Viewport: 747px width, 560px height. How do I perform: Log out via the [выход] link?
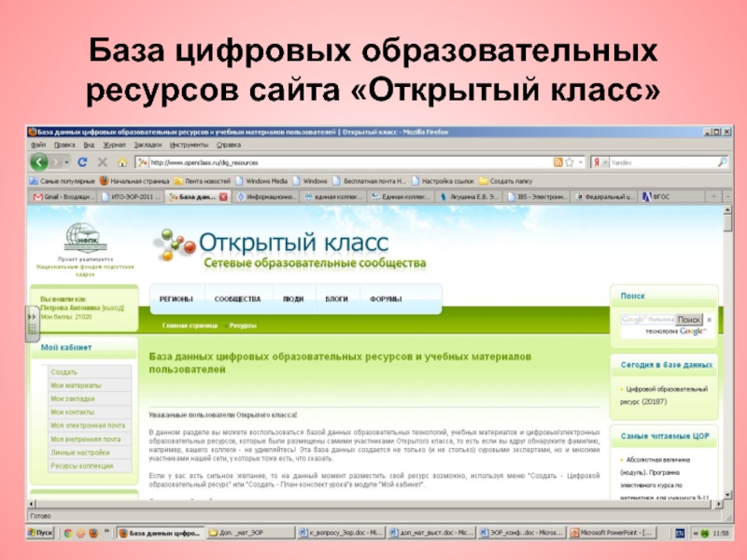click(113, 308)
